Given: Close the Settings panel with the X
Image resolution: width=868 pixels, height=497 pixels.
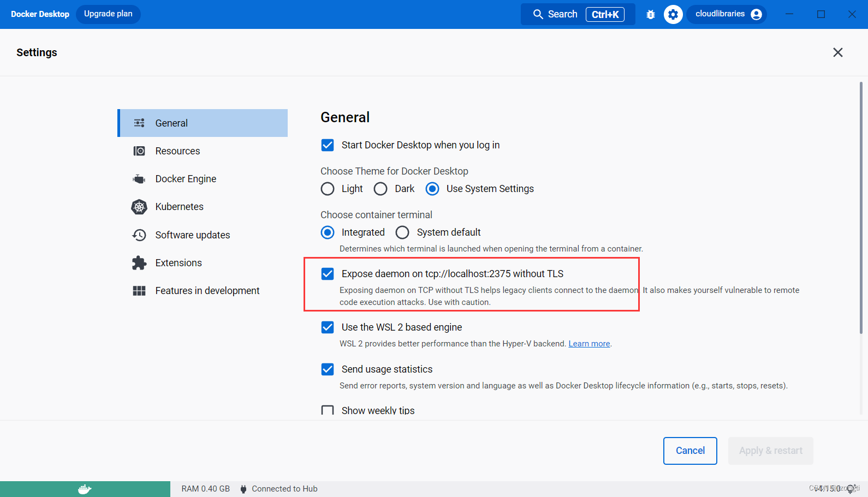Looking at the screenshot, I should pos(838,52).
